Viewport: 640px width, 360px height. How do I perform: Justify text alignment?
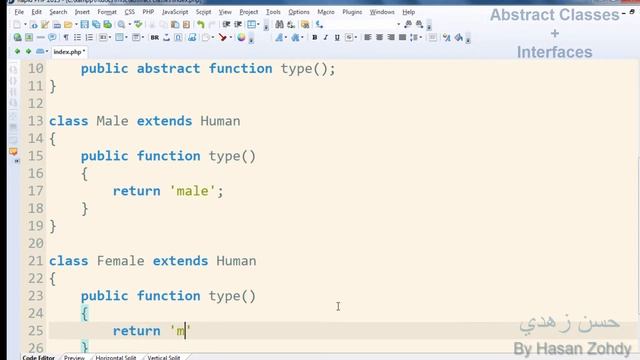click(402, 38)
